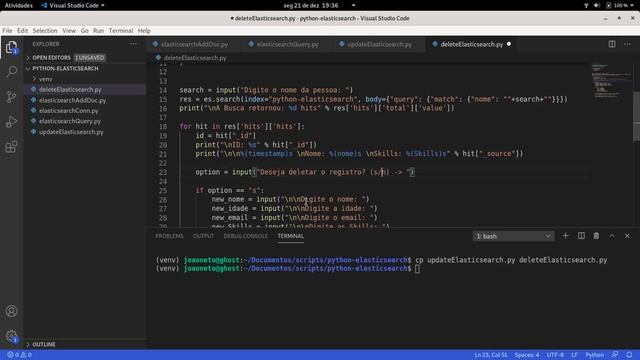Open elasticsearchAddDoc.py in explorer tree
The height and width of the screenshot is (360, 640).
coord(72,100)
